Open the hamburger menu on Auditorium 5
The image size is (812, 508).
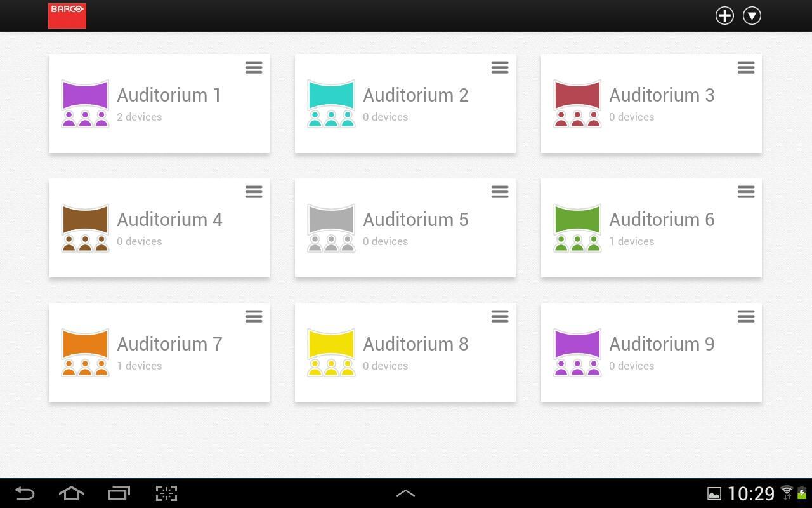[x=500, y=192]
